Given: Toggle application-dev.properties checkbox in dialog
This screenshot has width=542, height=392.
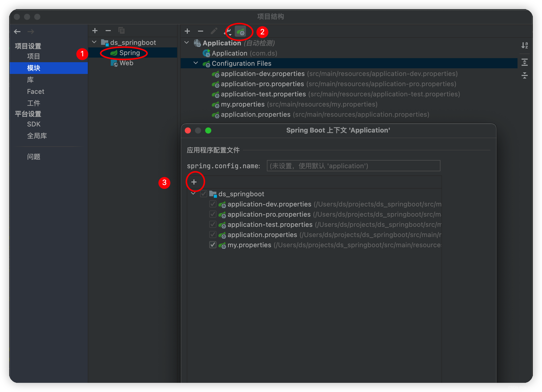Looking at the screenshot, I should [213, 204].
